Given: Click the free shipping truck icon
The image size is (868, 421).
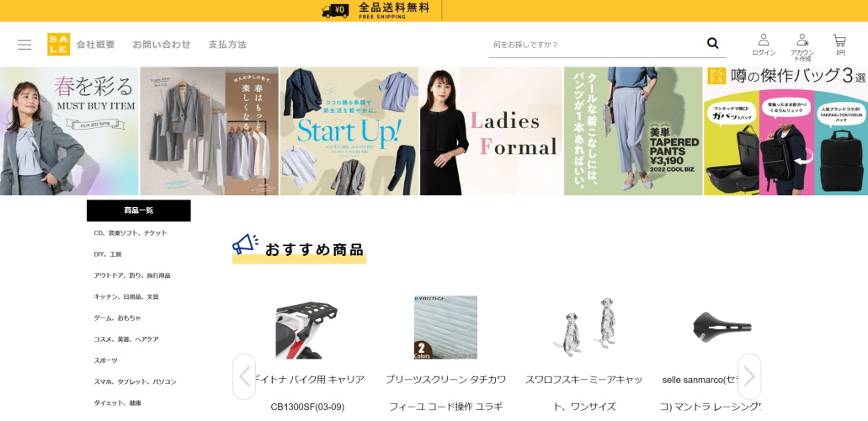Looking at the screenshot, I should [x=335, y=10].
